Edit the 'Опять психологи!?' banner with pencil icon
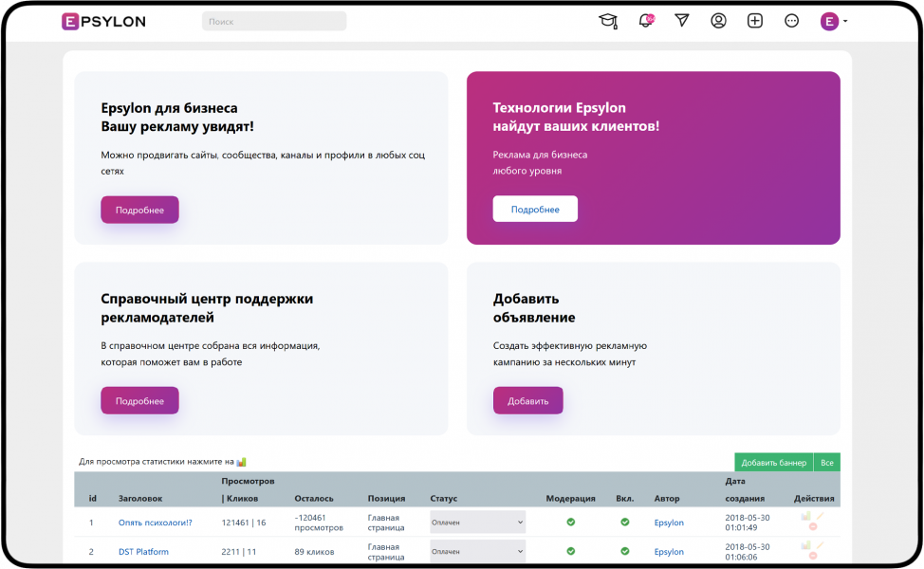Screen dimensions: 924x569 point(820,517)
